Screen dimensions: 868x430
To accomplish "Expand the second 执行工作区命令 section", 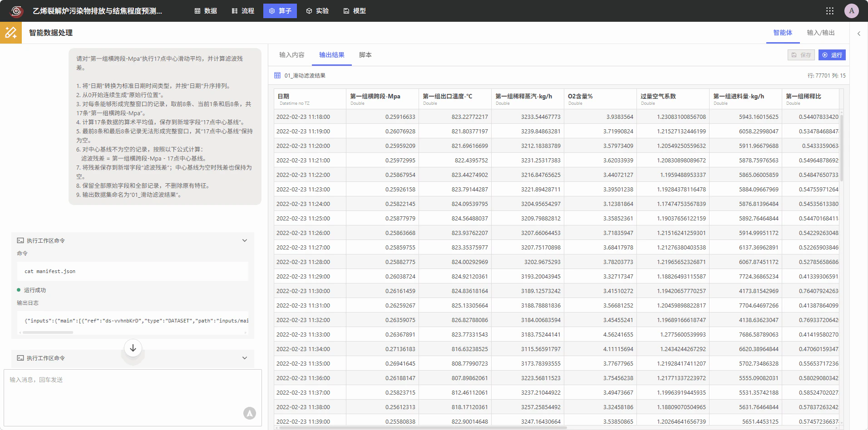I will pyautogui.click(x=245, y=358).
